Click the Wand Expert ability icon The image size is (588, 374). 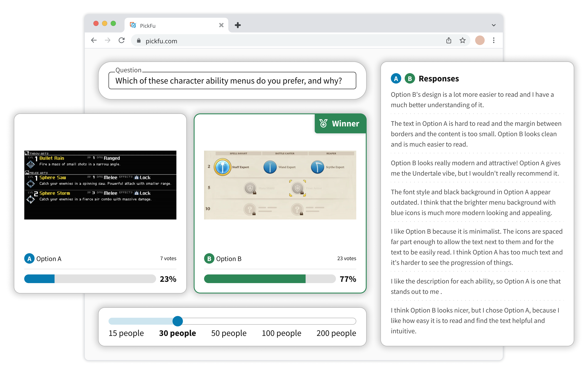pos(270,167)
